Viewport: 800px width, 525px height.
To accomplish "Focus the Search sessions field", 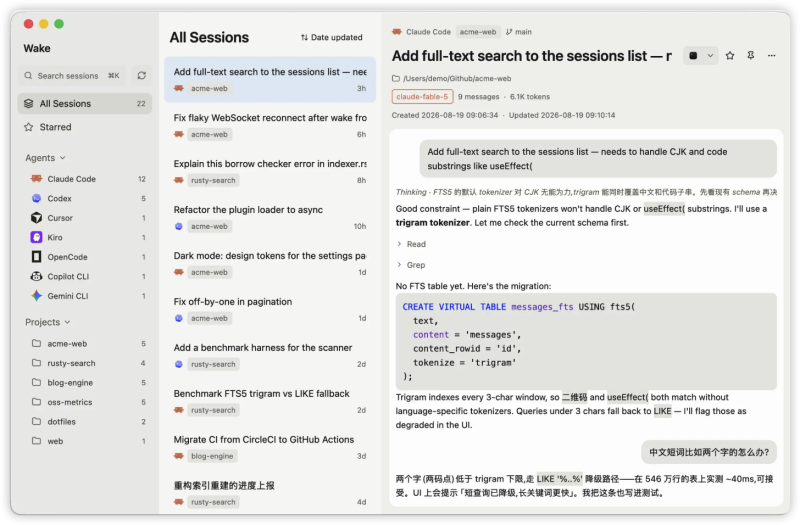I will (x=72, y=76).
